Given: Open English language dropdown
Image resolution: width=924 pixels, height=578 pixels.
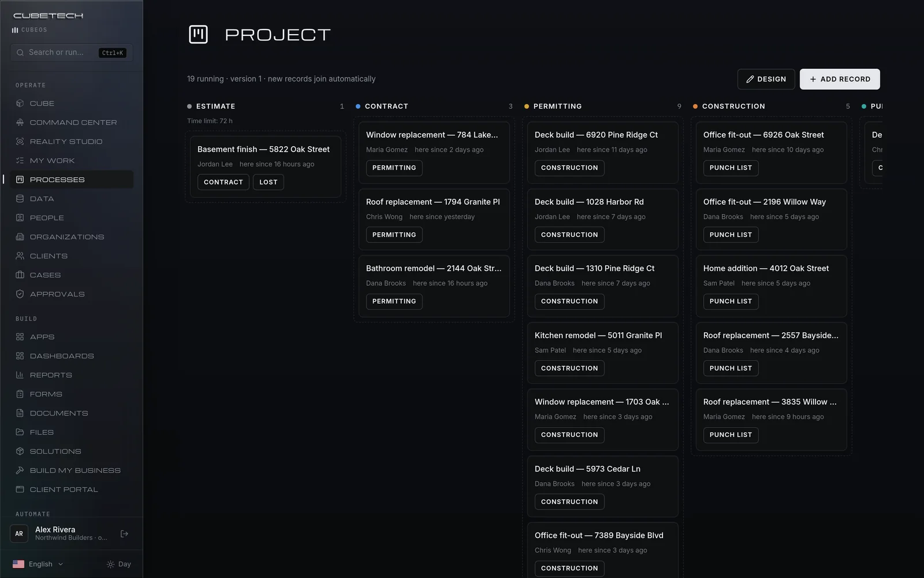Looking at the screenshot, I should pyautogui.click(x=38, y=564).
